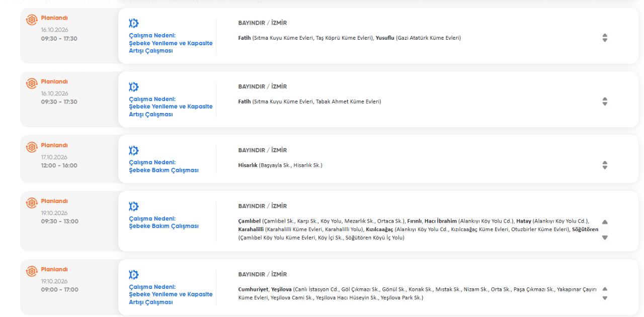Select the bold "Hatay" neighborhood name
644x317 pixels.
pos(524,222)
